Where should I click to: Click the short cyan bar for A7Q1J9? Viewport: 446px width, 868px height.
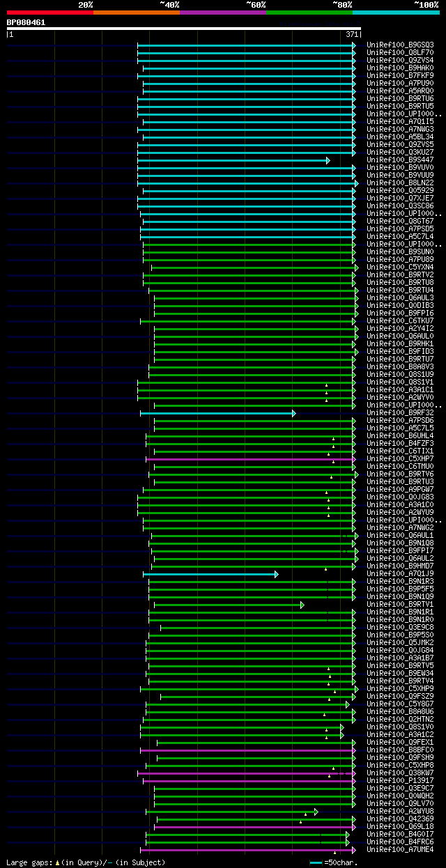[x=211, y=574]
